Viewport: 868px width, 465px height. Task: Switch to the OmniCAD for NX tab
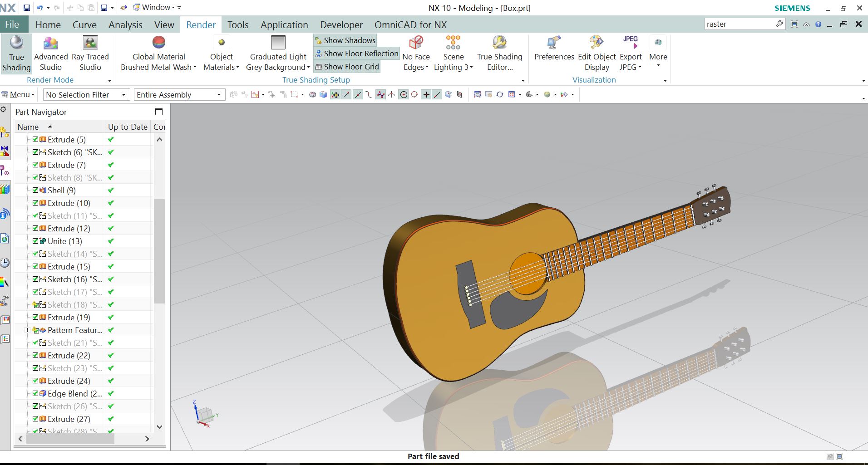(410, 25)
